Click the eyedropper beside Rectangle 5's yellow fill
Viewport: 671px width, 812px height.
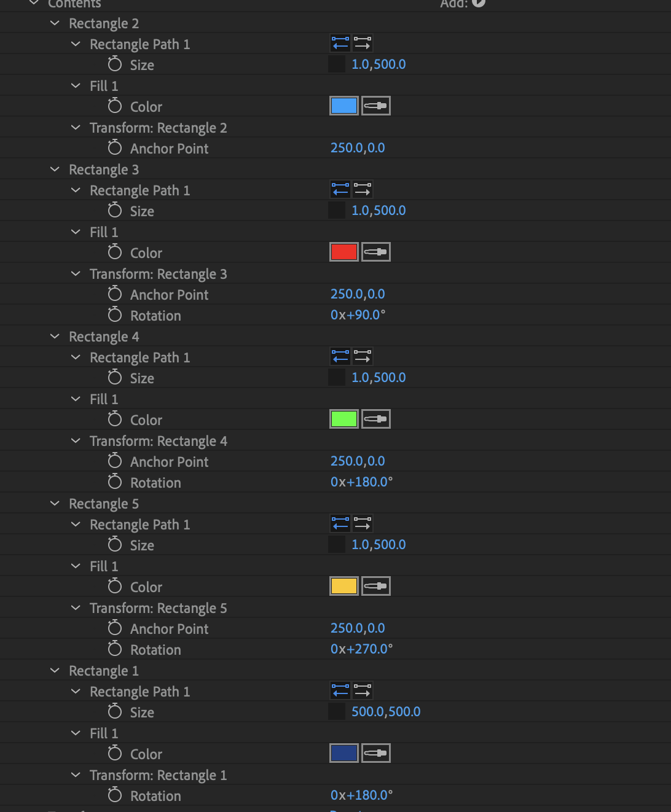(x=375, y=585)
